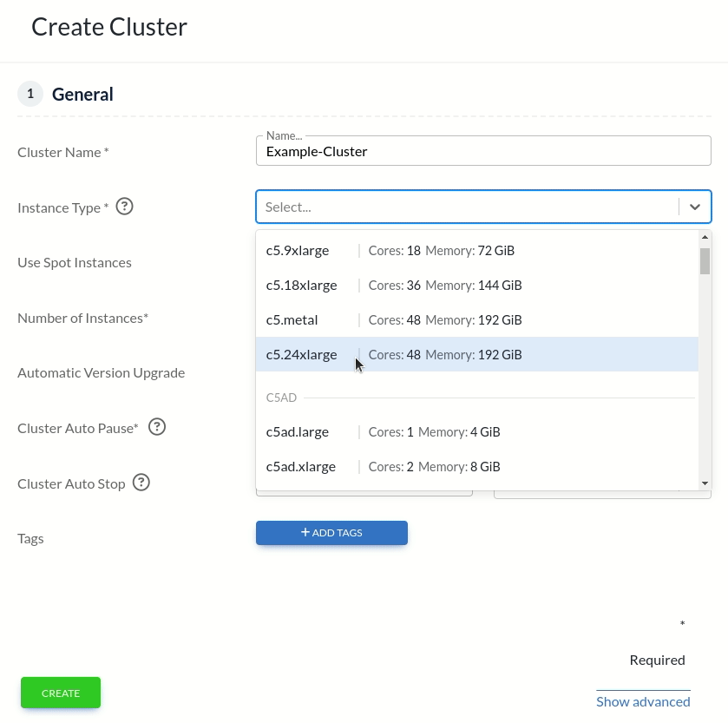Select the c5.18xlarge instance type
This screenshot has width=728, height=723.
point(390,285)
